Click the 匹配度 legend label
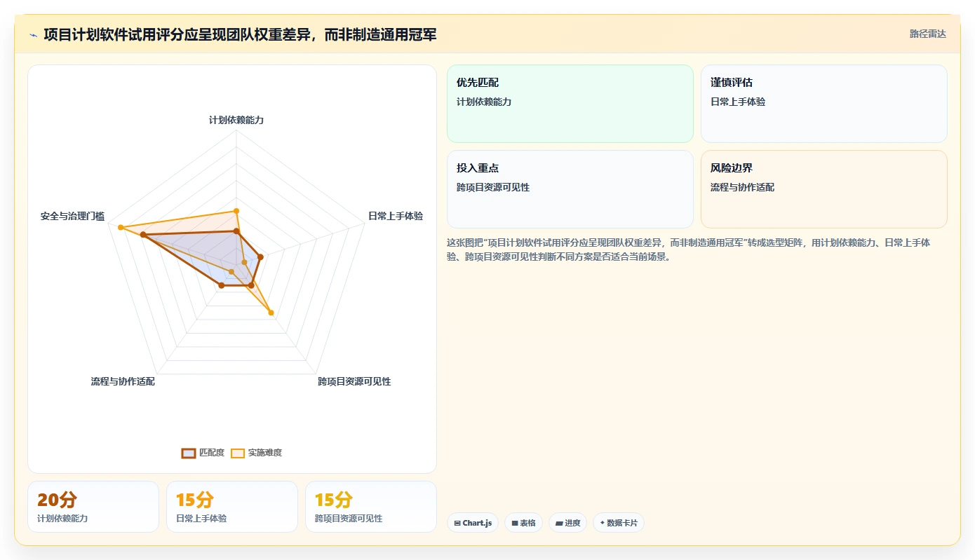This screenshot has height=560, width=975. pos(212,453)
